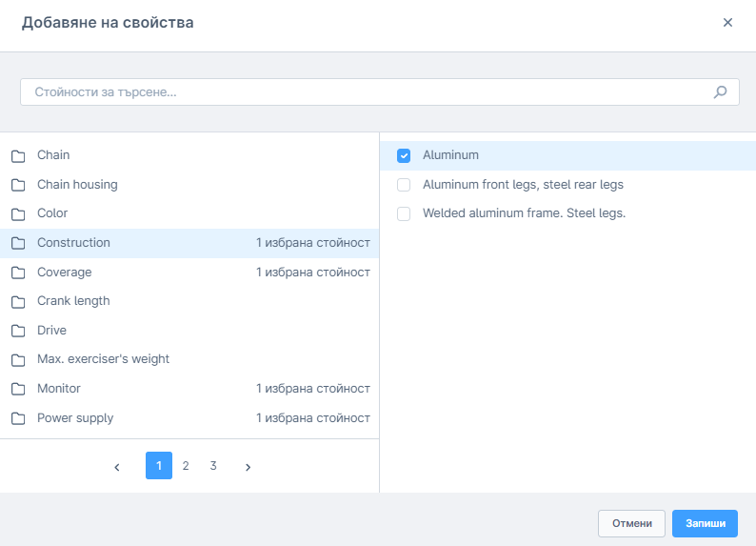The height and width of the screenshot is (546, 756).
Task: Click the folder icon beside Chain
Action: pyautogui.click(x=18, y=155)
